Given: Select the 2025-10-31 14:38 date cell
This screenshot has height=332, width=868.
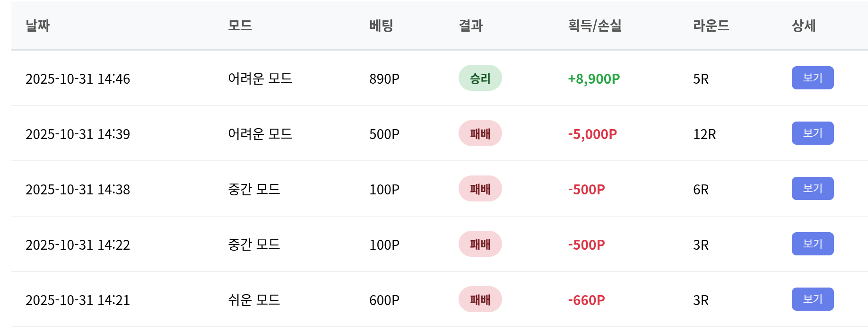Looking at the screenshot, I should click(78, 190).
